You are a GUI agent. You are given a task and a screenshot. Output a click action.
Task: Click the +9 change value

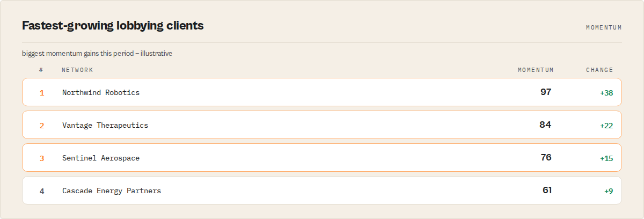click(x=609, y=191)
